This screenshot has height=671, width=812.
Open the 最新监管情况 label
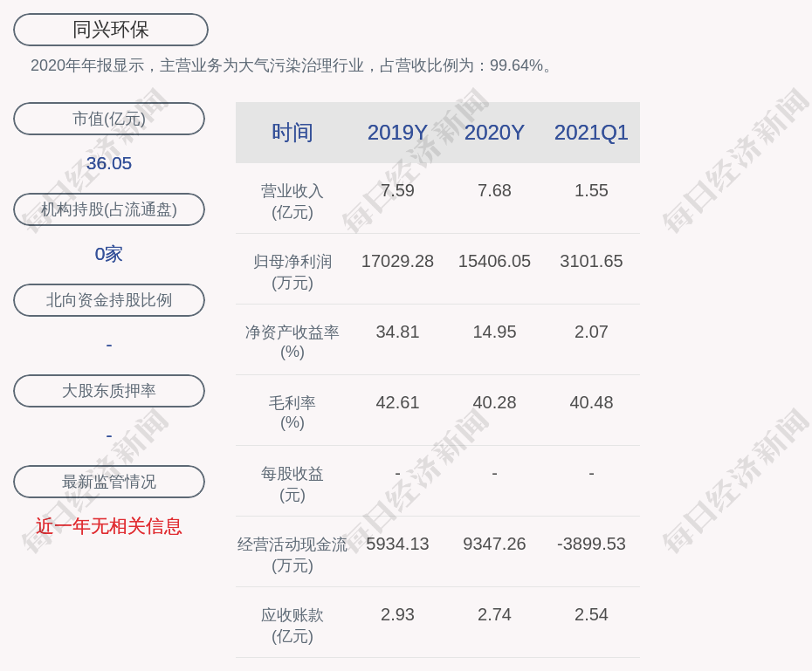[x=109, y=482]
